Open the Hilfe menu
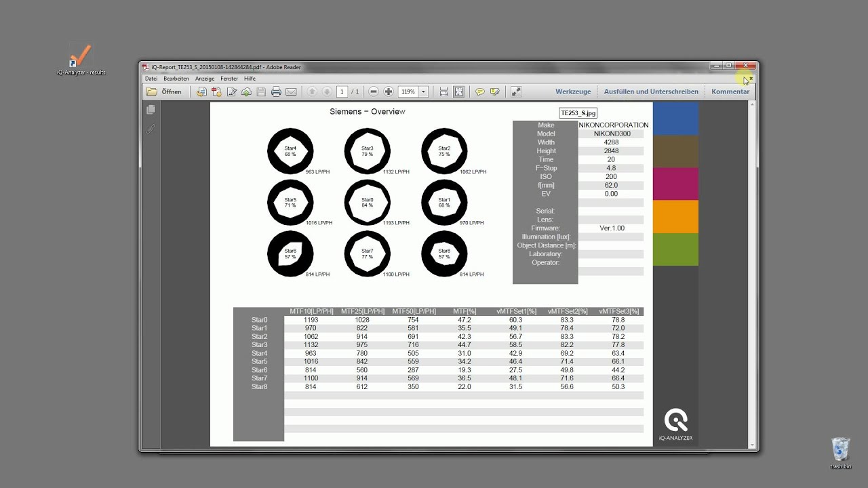The image size is (868, 488). point(250,79)
